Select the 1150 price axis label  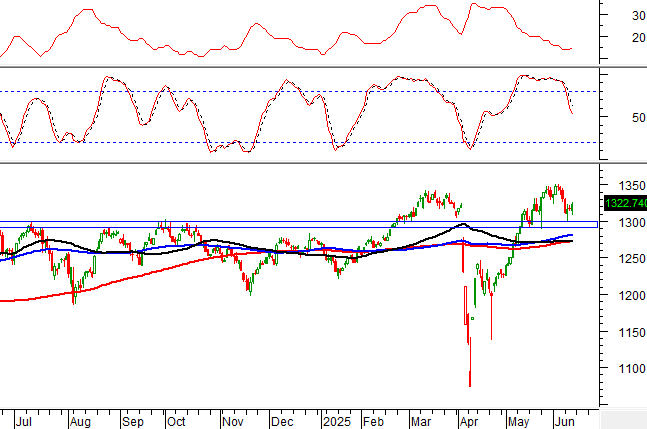(632, 332)
